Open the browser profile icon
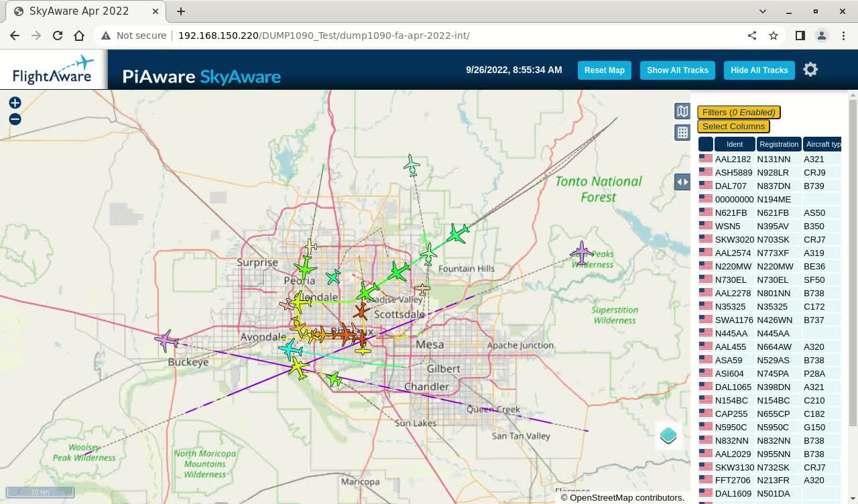Viewport: 858px width, 504px height. [822, 36]
